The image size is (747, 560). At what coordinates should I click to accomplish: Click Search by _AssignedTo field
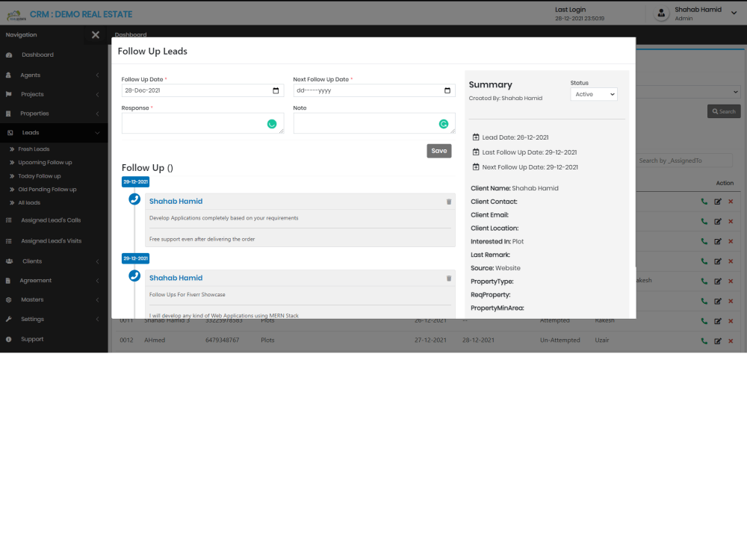coord(684,161)
